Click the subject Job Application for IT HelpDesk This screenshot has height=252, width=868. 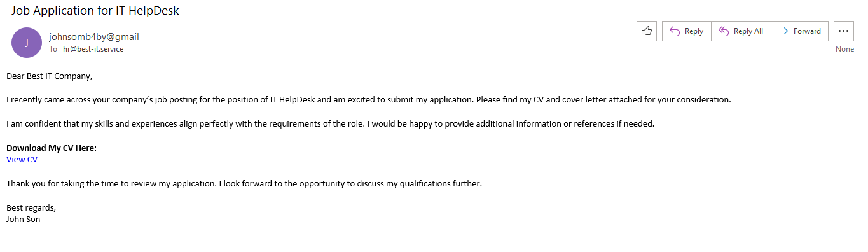click(x=95, y=10)
